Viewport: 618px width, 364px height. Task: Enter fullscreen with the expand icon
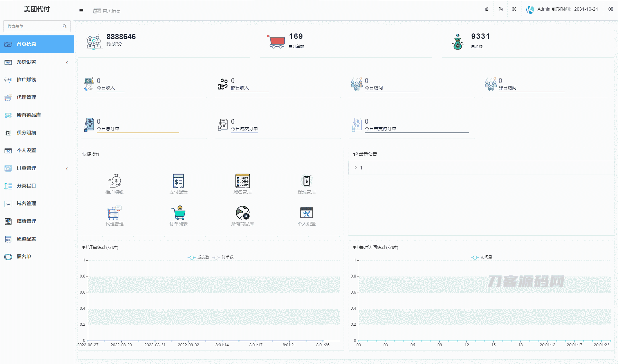(x=514, y=9)
